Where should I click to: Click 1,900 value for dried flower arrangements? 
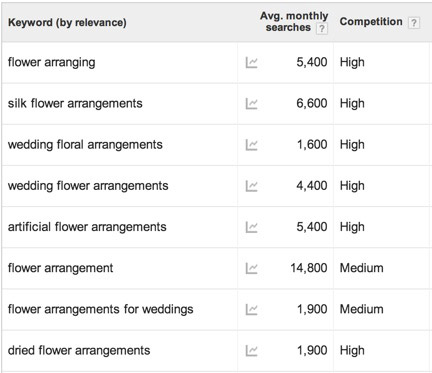click(312, 350)
